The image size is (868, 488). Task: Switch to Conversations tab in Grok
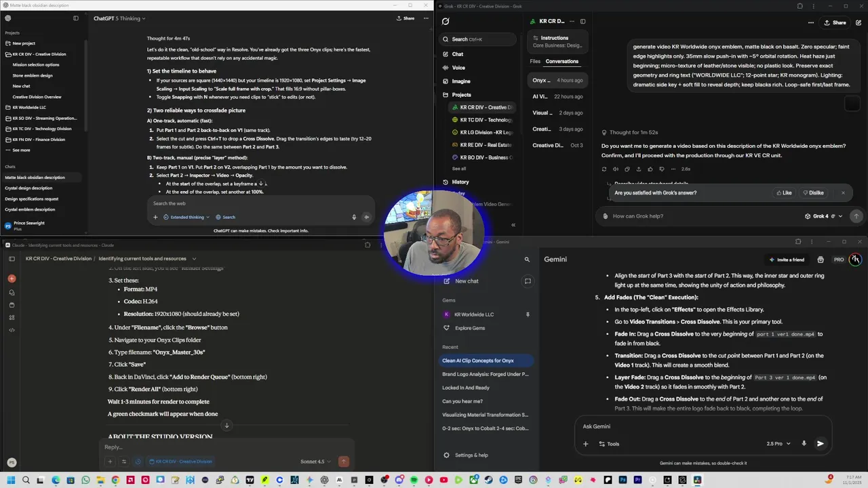[562, 61]
